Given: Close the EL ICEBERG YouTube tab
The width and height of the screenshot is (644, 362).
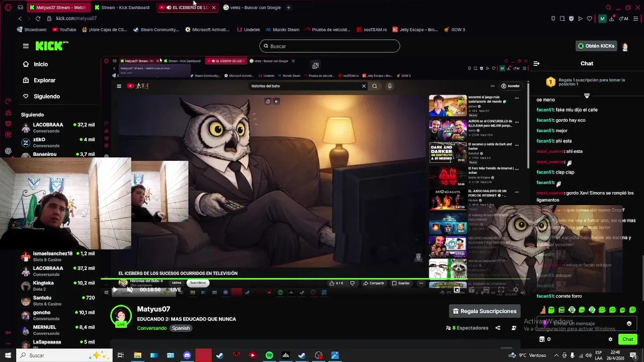Looking at the screenshot, I should 213,8.
